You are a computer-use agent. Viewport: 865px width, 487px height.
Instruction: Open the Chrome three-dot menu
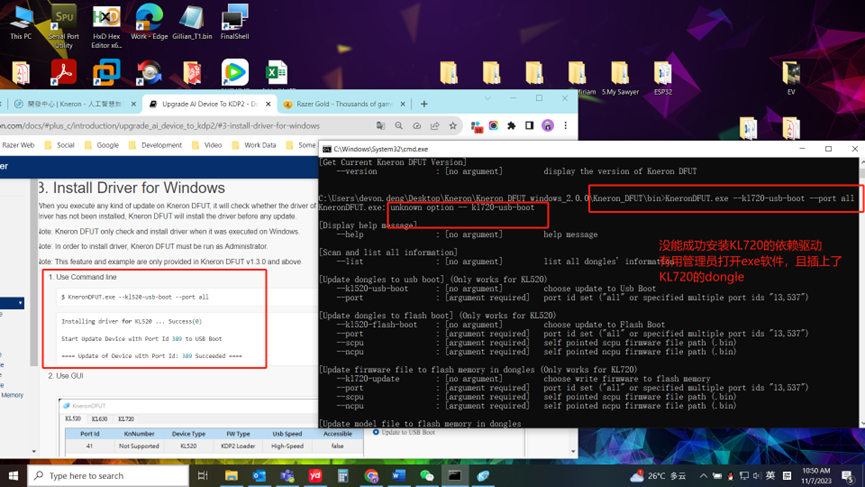(x=565, y=126)
